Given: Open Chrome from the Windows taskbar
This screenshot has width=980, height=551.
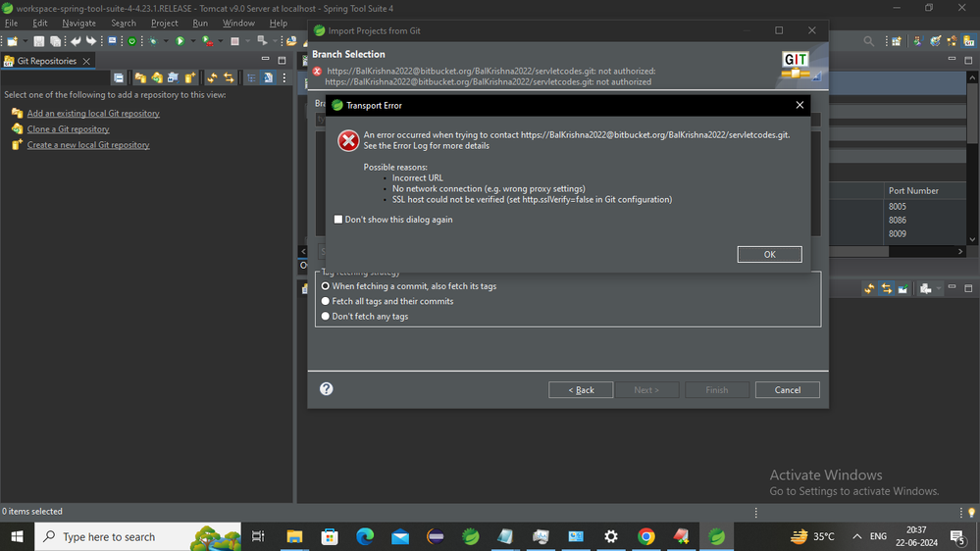Looking at the screenshot, I should (x=646, y=536).
